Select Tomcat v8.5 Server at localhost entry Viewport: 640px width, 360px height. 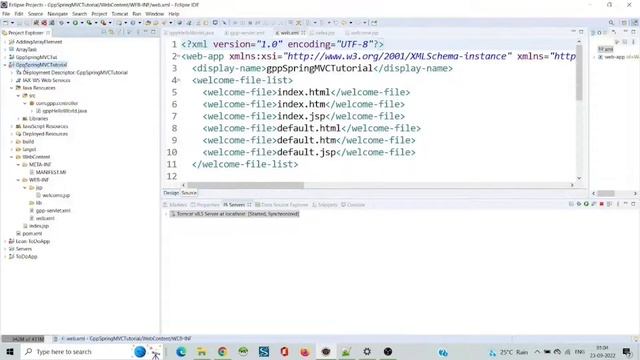(235, 213)
